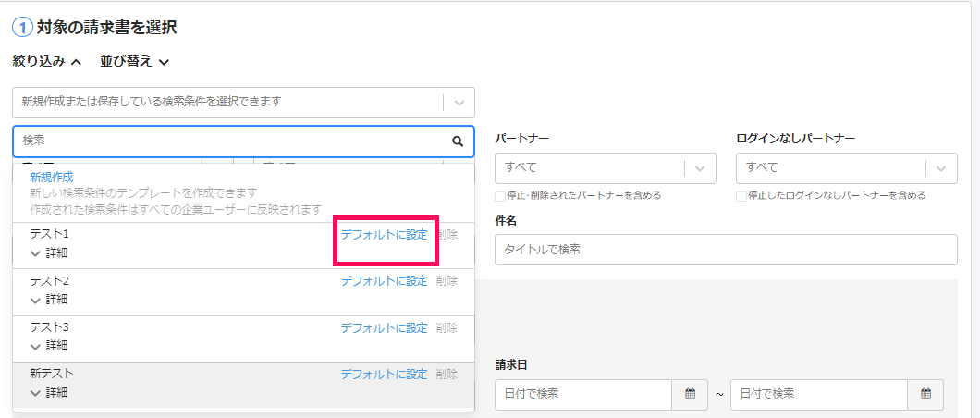980x418 pixels.
Task: Set テスト1 as default
Action: [384, 235]
